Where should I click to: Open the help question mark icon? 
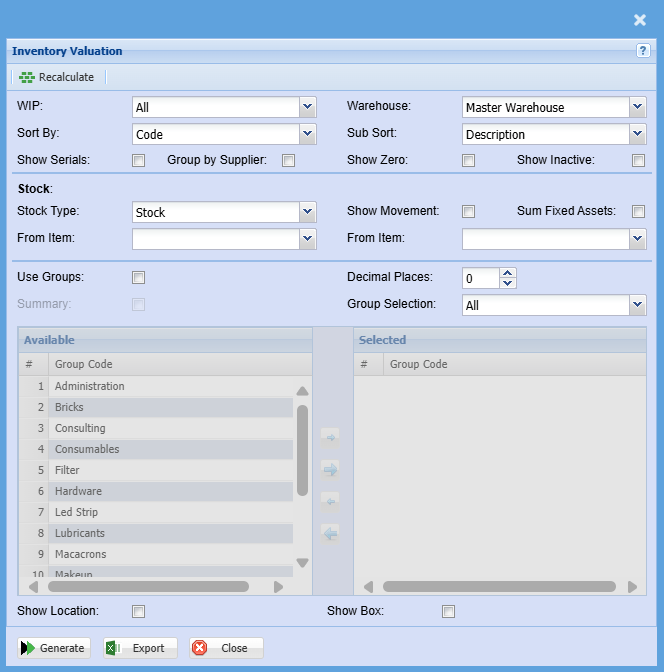(x=643, y=51)
